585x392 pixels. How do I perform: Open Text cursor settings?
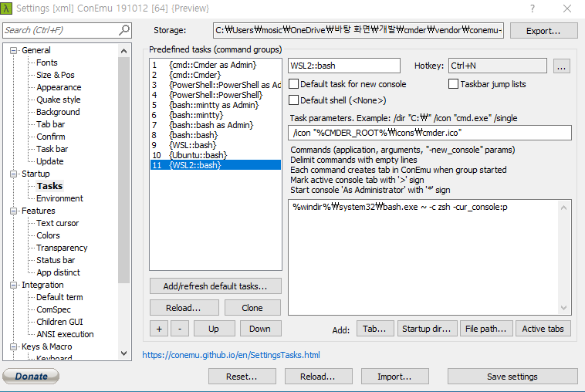57,223
